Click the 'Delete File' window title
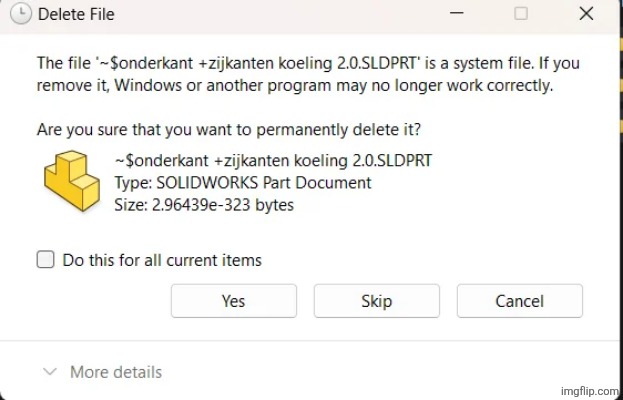This screenshot has width=623, height=400. [x=75, y=15]
